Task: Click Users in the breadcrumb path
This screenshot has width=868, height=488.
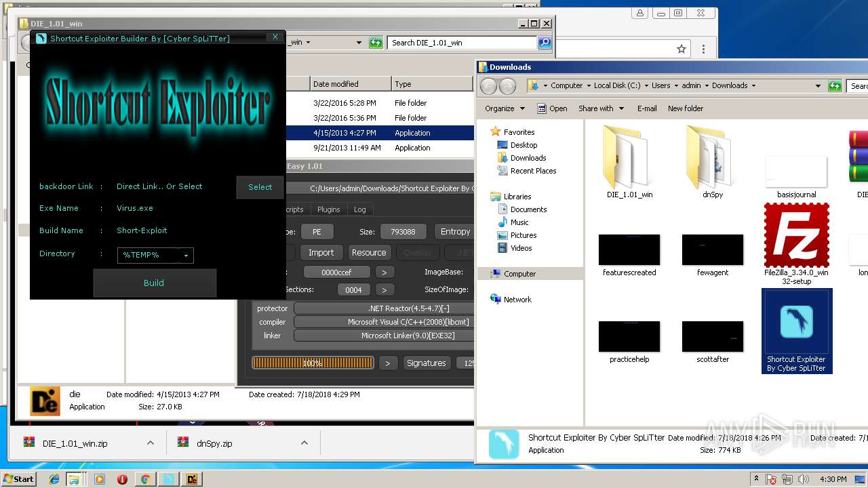Action: click(661, 85)
